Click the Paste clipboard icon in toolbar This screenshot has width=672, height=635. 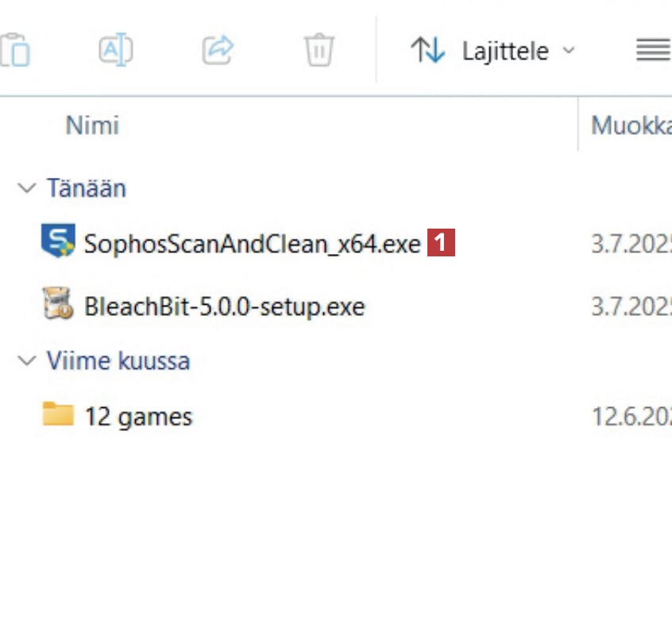tap(14, 51)
